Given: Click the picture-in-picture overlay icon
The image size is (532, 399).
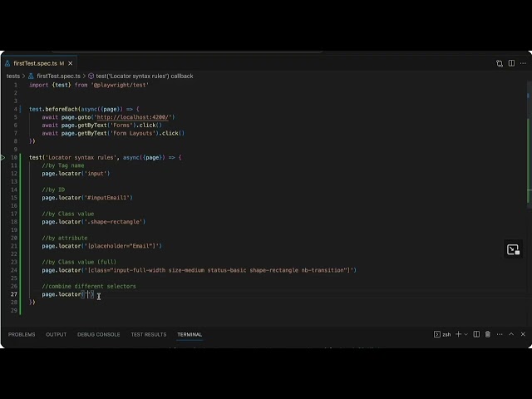Looking at the screenshot, I should [x=513, y=249].
